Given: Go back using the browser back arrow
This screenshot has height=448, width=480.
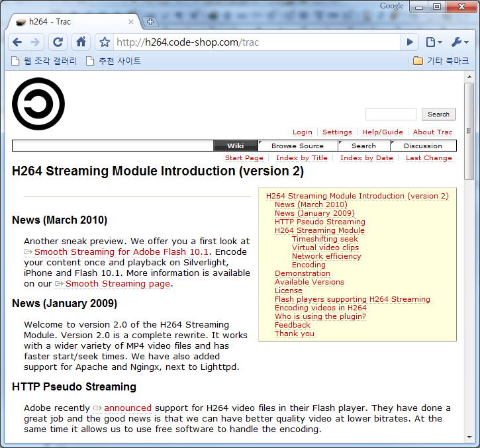Looking at the screenshot, I should [17, 42].
